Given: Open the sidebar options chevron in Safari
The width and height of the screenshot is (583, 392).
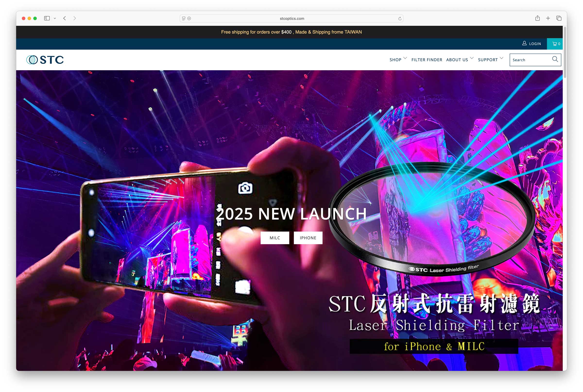Looking at the screenshot, I should (x=55, y=18).
